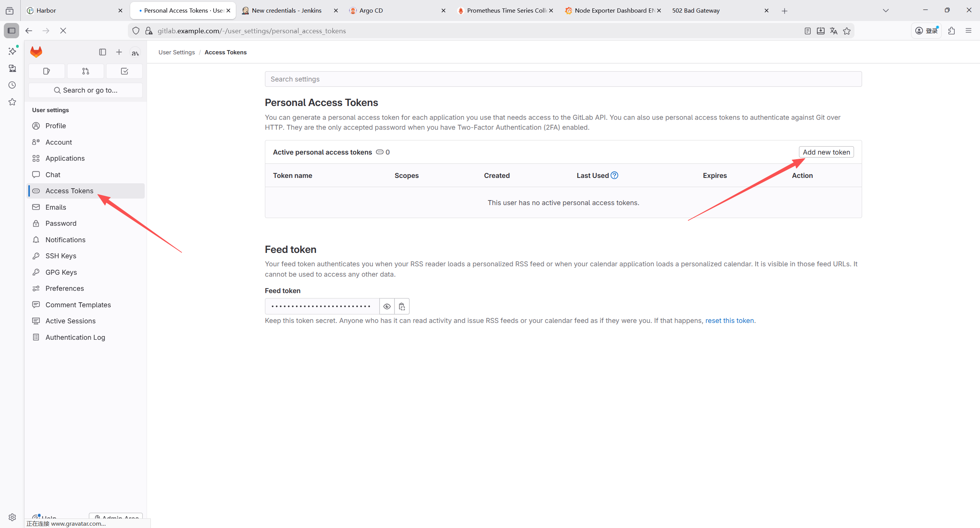Screen dimensions: 980x528
Task: Expand the list all tabs chevron
Action: point(885,11)
